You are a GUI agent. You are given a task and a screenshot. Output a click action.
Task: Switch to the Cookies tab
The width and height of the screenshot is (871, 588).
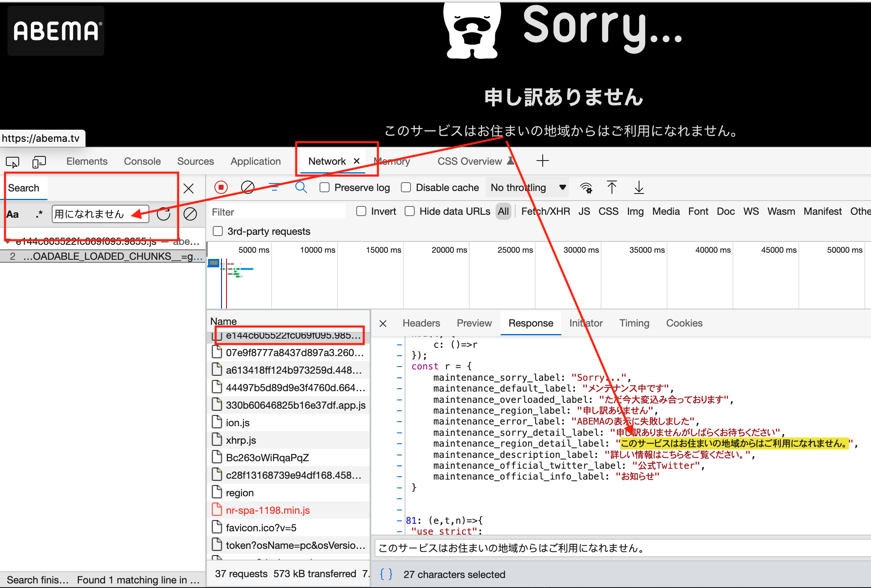click(685, 323)
